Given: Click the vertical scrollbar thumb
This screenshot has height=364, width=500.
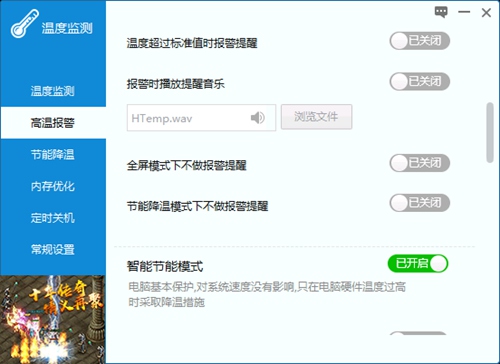Looking at the screenshot, I should point(490,133).
